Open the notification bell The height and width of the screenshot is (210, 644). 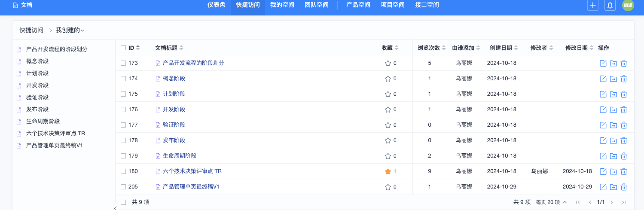(x=610, y=5)
